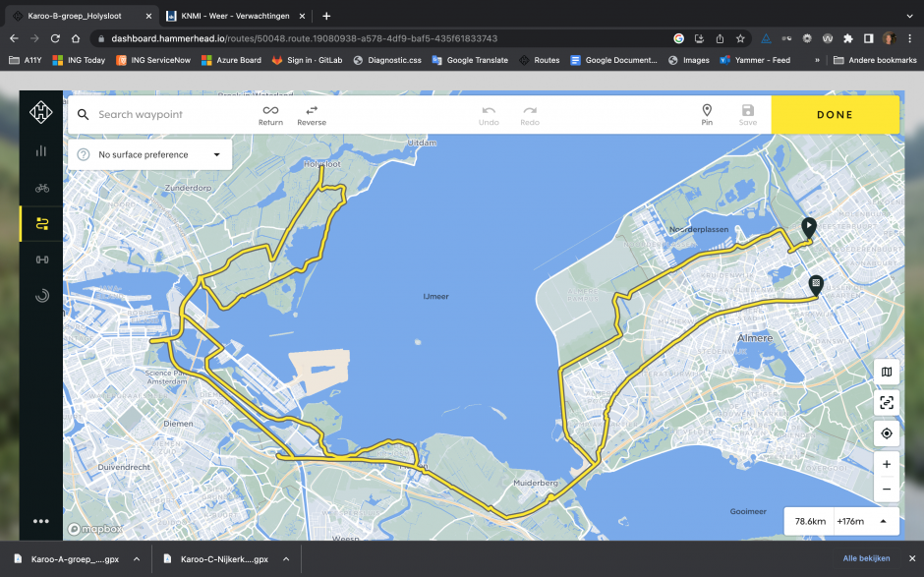Viewport: 924px width, 577px height.
Task: Open the No surface preference dropdown
Action: point(150,154)
